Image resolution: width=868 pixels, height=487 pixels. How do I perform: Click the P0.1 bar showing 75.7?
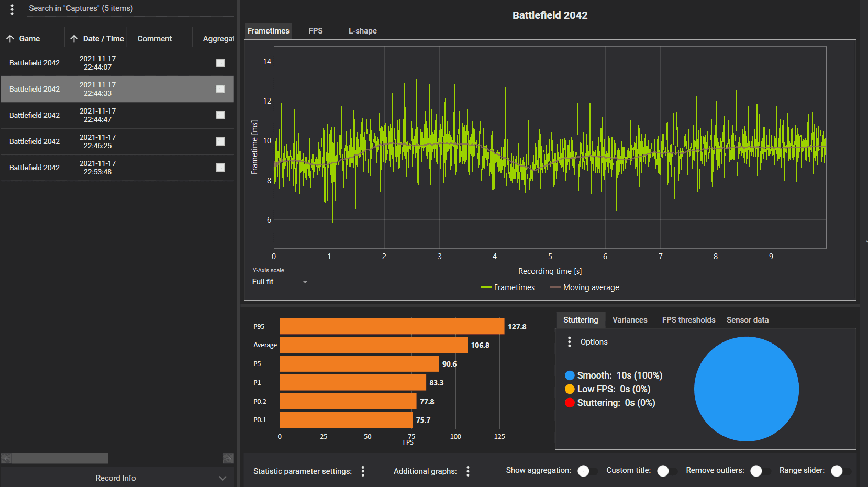[346, 420]
